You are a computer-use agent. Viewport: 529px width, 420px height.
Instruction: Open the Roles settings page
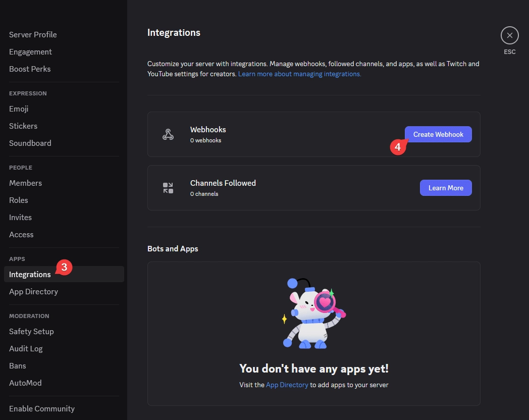click(19, 200)
